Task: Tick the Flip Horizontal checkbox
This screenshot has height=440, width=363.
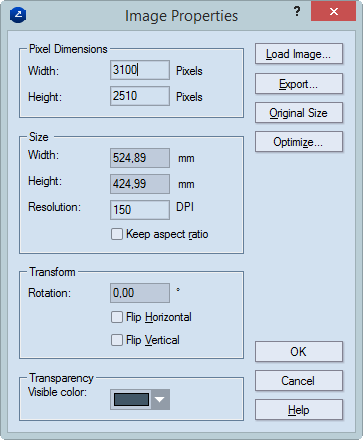Action: (x=117, y=317)
